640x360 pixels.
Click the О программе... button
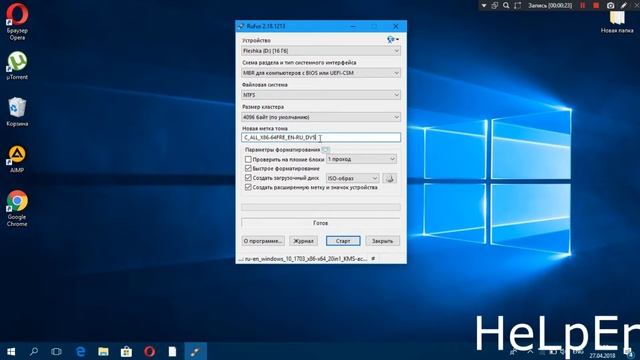[263, 241]
